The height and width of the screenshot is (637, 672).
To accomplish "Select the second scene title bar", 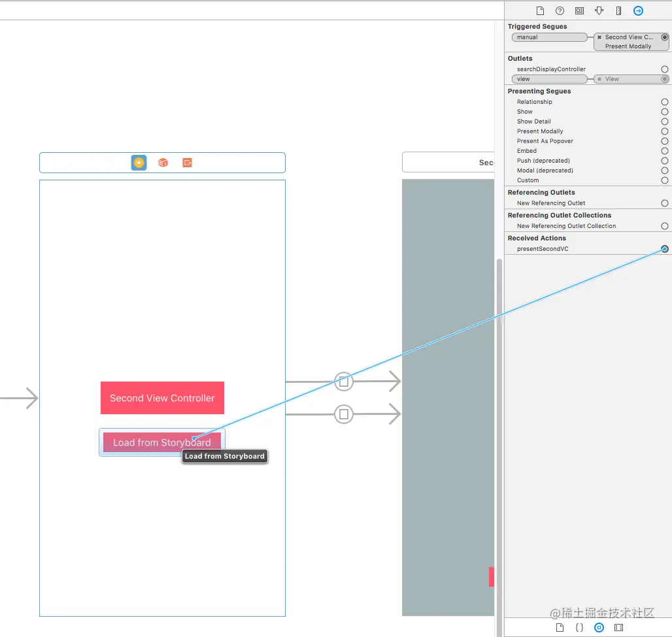I will [x=448, y=163].
